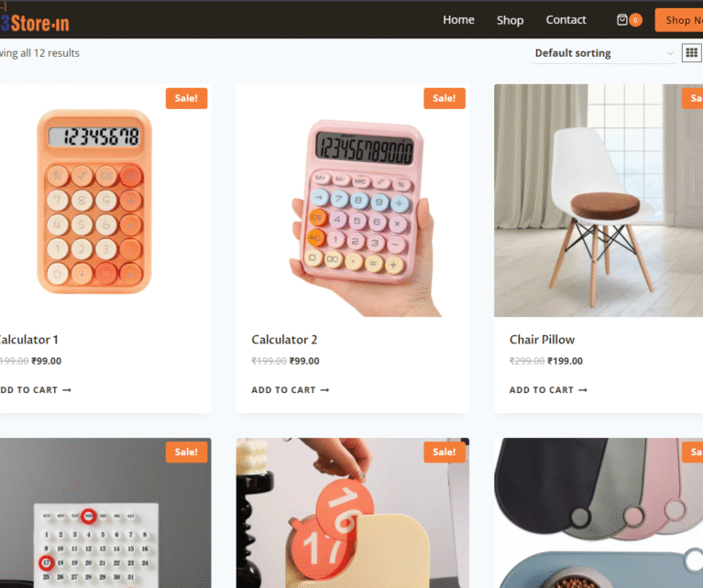Add Chair Pillow to cart
Image resolution: width=703 pixels, height=588 pixels.
pos(548,390)
